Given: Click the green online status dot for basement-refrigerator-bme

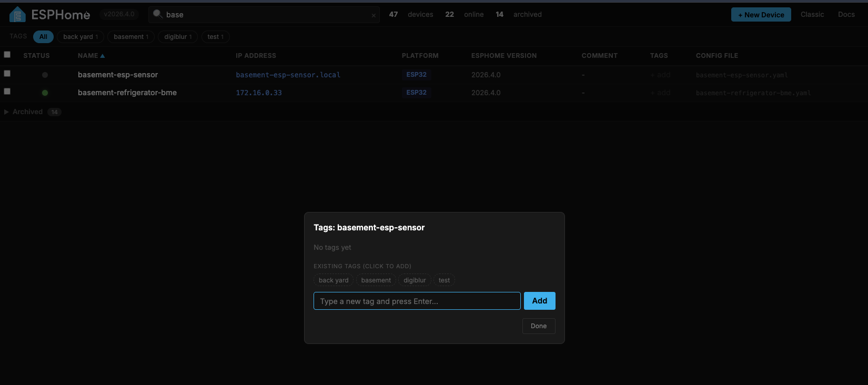Looking at the screenshot, I should 45,93.
